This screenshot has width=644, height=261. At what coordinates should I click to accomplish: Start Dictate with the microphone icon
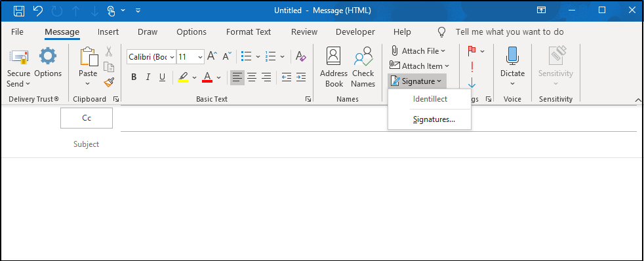point(512,56)
